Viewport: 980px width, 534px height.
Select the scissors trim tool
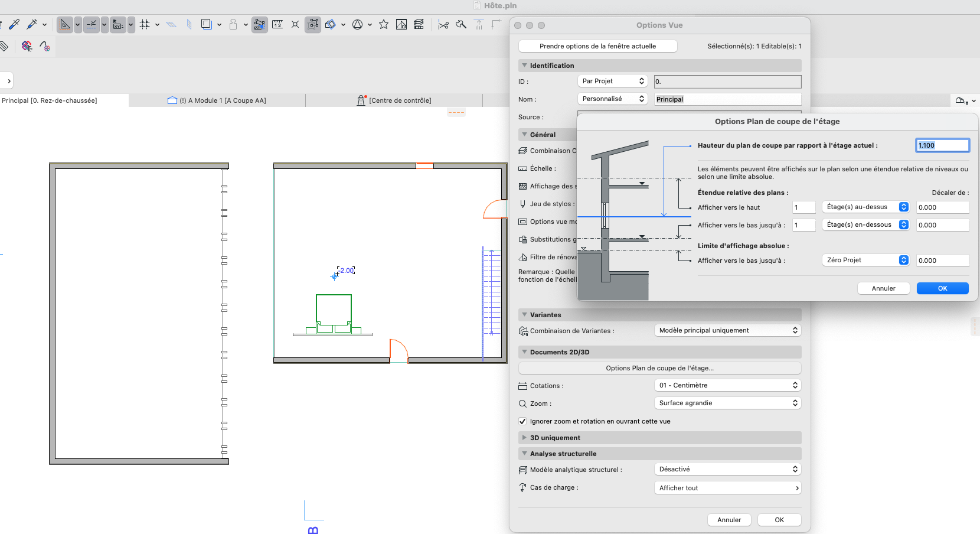(443, 24)
